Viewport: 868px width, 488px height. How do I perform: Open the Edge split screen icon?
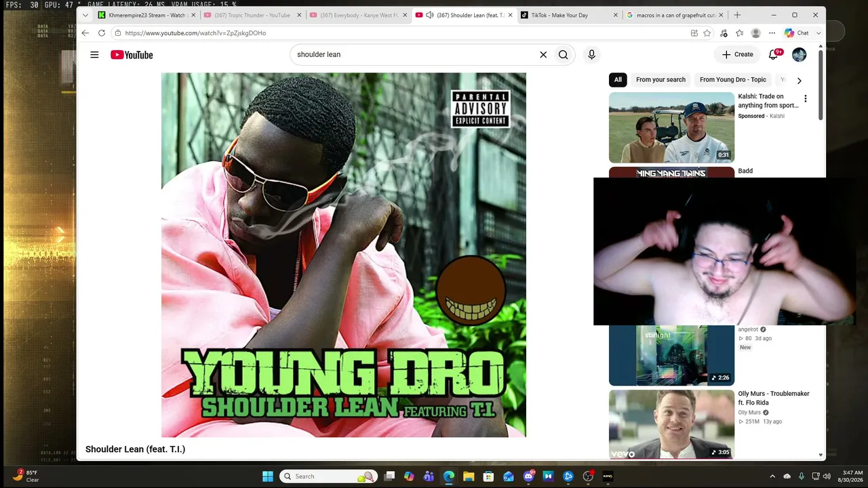694,33
